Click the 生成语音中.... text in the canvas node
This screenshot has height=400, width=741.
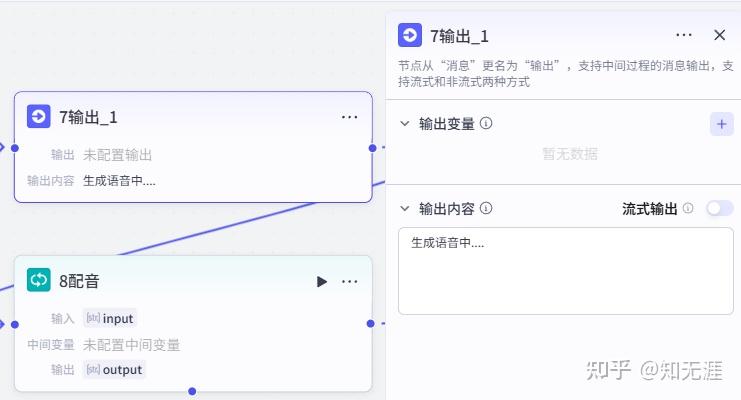tap(119, 181)
